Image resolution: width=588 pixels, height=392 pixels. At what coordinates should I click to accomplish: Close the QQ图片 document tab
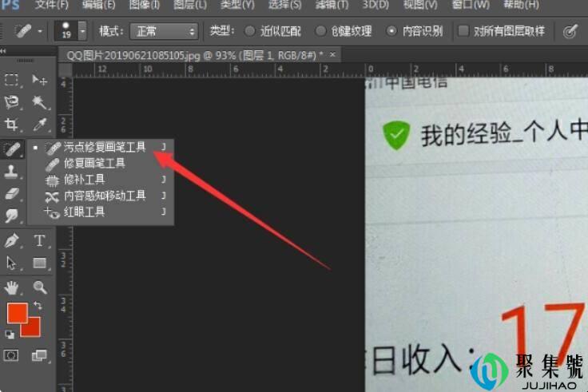point(333,54)
